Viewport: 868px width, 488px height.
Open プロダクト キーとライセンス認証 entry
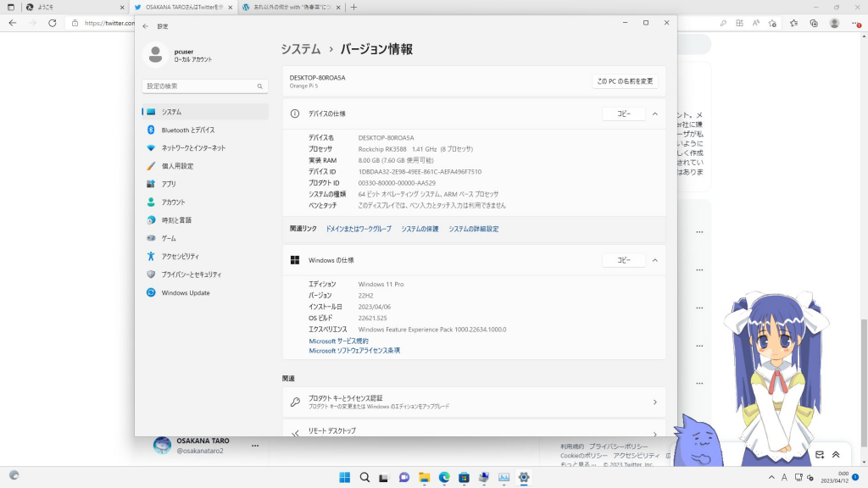click(474, 402)
